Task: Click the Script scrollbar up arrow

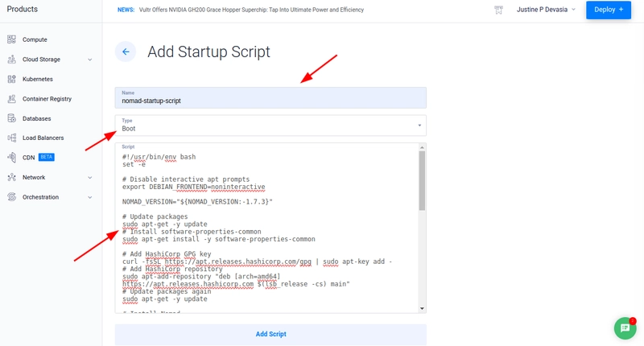Action: [422, 147]
